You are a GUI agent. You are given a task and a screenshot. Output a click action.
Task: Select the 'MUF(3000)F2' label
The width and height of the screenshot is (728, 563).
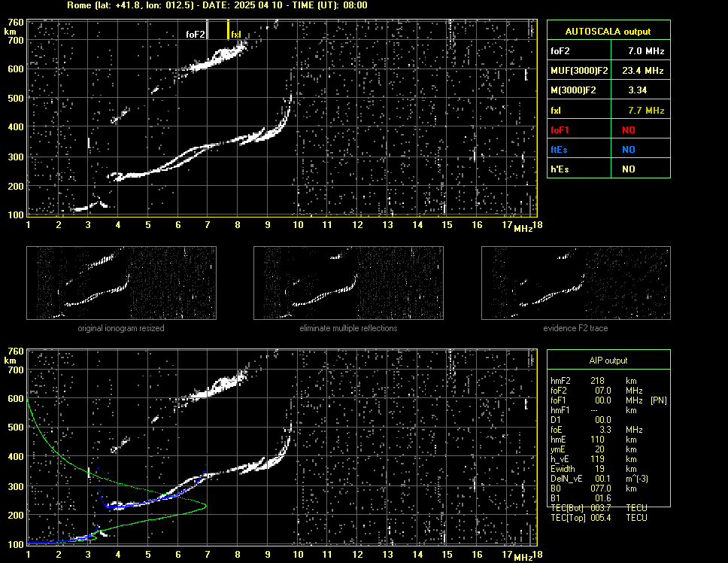pyautogui.click(x=579, y=71)
